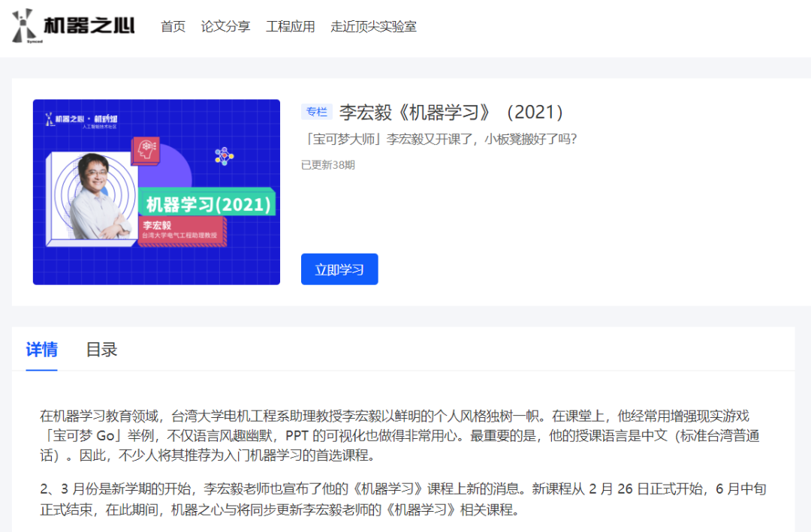Image resolution: width=811 pixels, height=532 pixels.
Task: Click the 专栏 tag badge
Action: (317, 112)
